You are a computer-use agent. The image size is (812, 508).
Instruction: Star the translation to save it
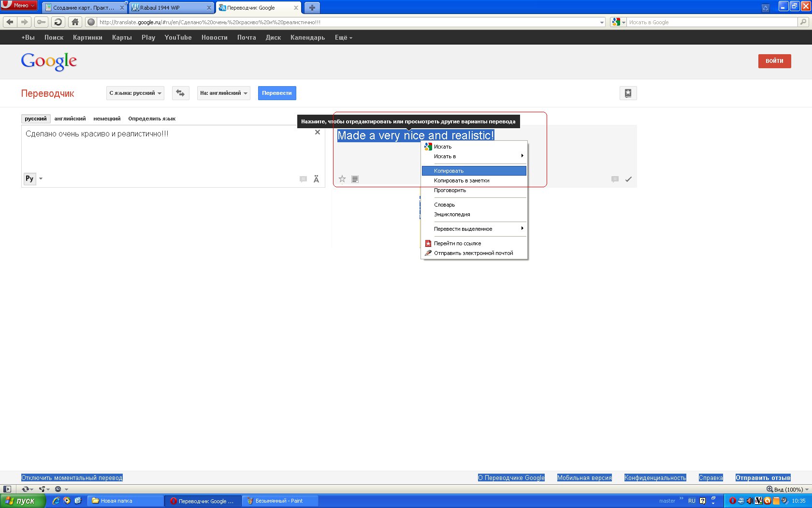tap(342, 179)
